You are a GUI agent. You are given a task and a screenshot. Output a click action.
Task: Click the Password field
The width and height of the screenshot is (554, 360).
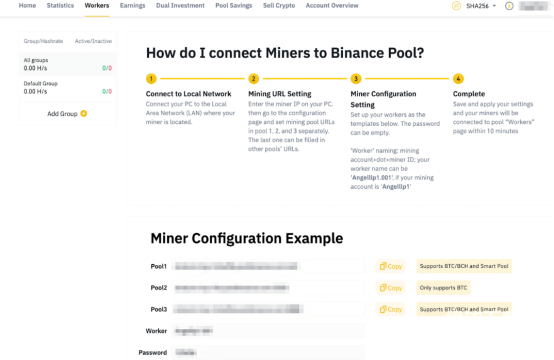coord(268,353)
